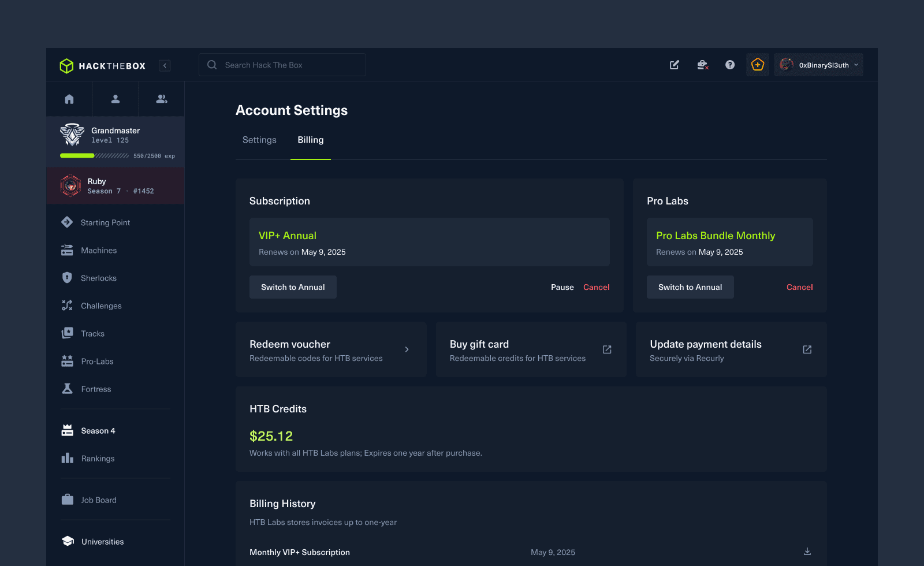Click the experience progress bar
The height and width of the screenshot is (566, 924).
(95, 156)
